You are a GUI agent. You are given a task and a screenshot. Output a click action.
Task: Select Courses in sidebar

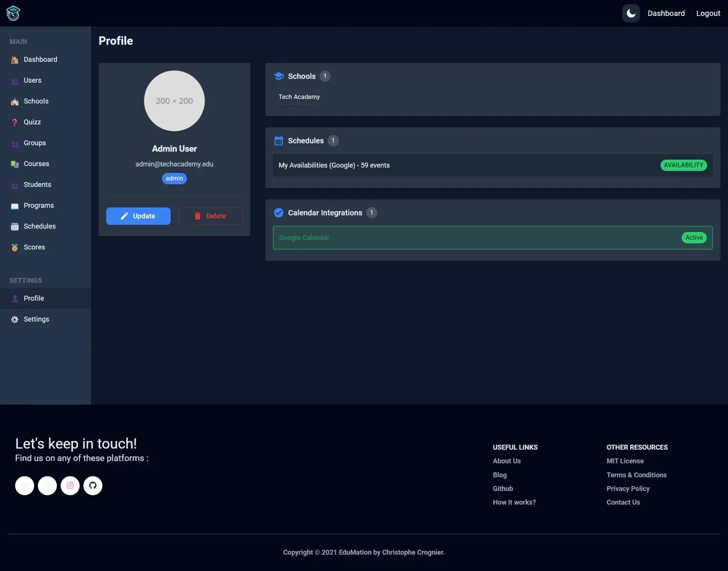click(x=45, y=164)
